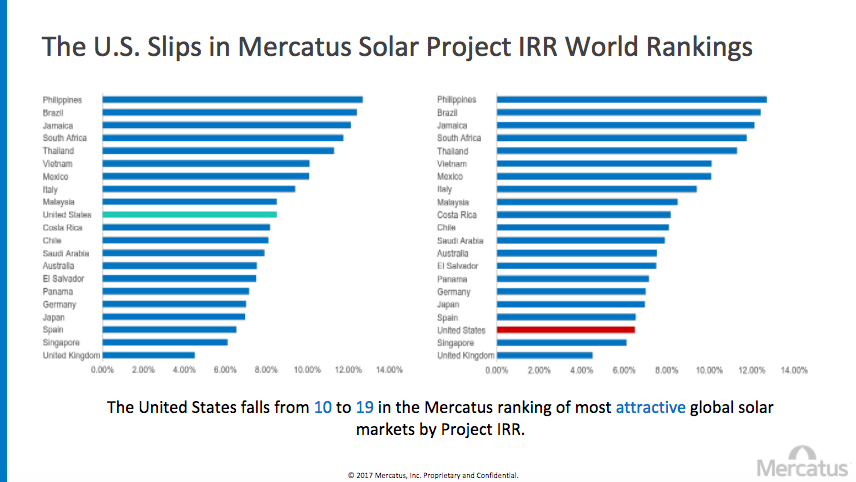This screenshot has width=856, height=482.
Task: Click the 0.00% axis label on left chart
Action: point(102,370)
